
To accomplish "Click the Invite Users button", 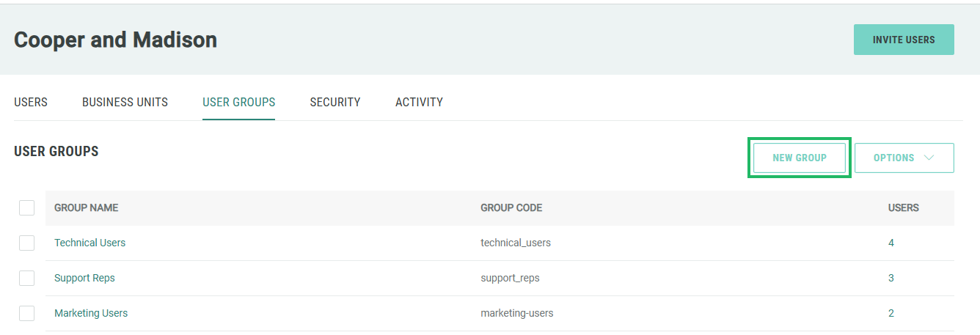I will 903,40.
